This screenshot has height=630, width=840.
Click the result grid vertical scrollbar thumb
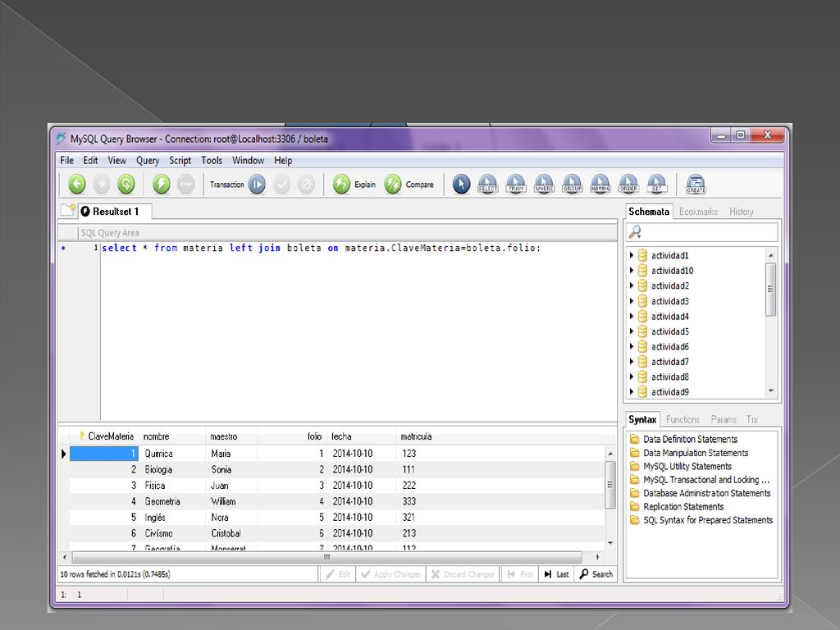click(609, 485)
